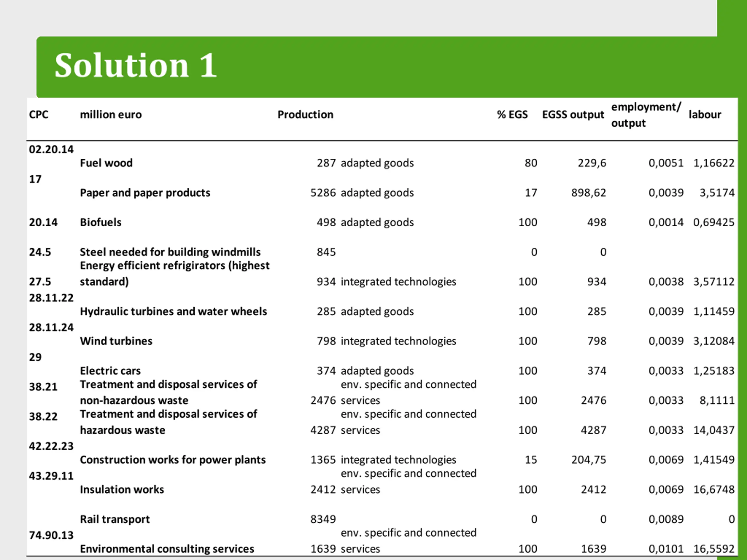This screenshot has width=747, height=560.
Task: Click labour value '8,1111'
Action: tap(717, 400)
